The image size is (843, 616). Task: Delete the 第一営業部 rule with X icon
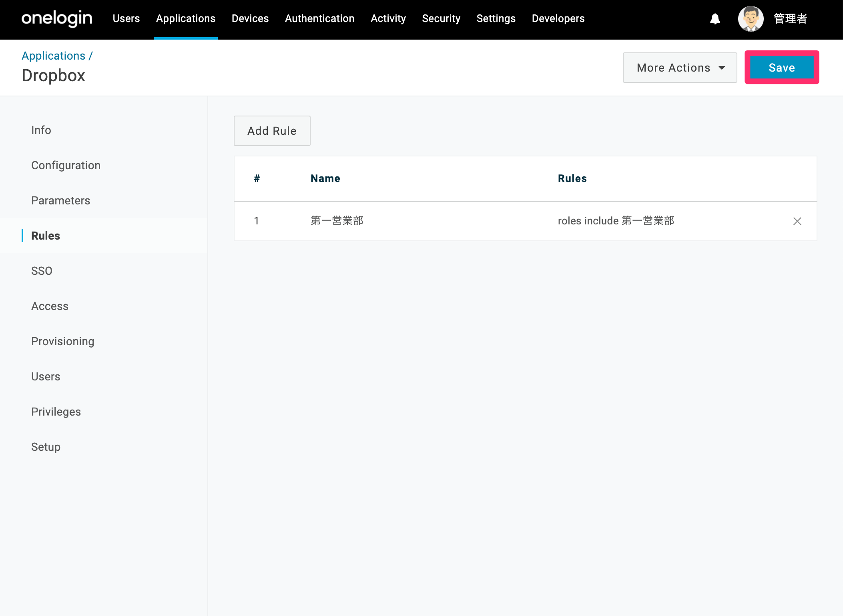click(x=797, y=221)
